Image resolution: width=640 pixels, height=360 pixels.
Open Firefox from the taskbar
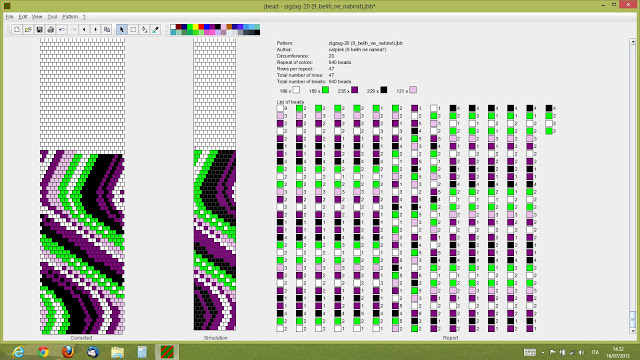[68, 351]
